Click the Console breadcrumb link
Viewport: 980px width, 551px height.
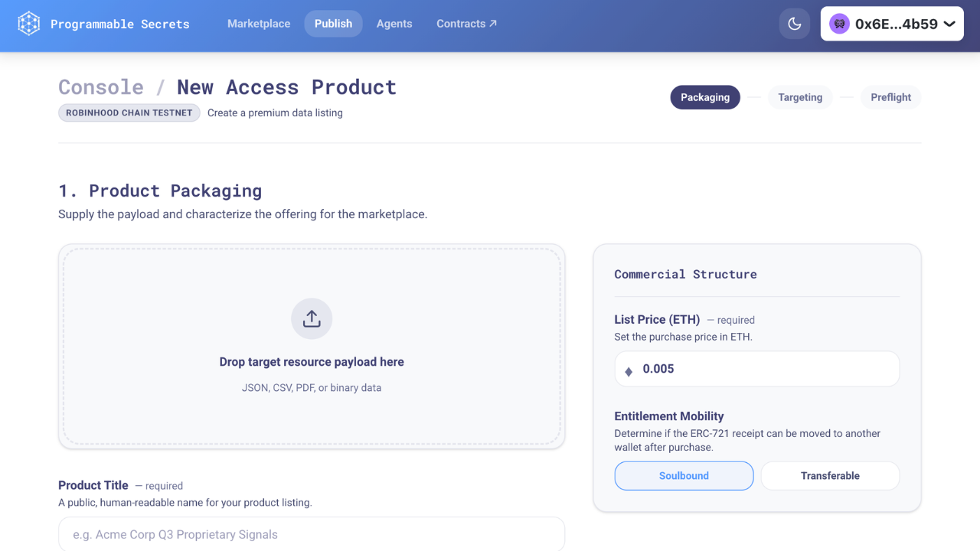click(101, 87)
